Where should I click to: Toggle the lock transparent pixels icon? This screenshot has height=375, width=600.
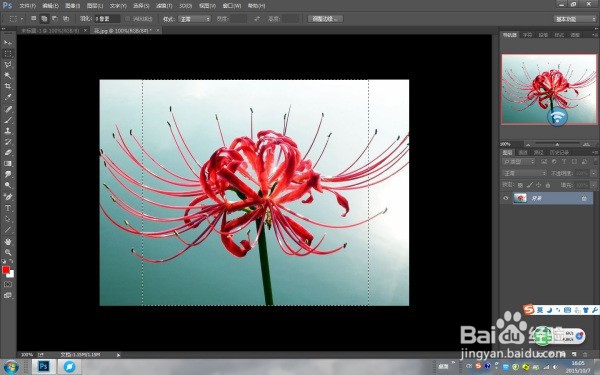(x=520, y=185)
